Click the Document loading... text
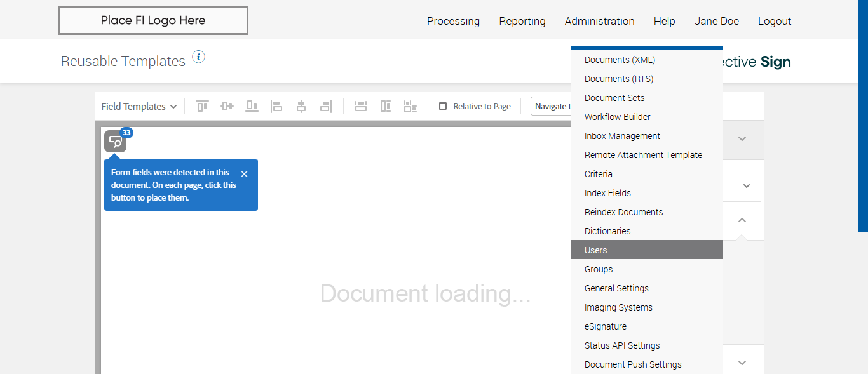 [x=425, y=294]
